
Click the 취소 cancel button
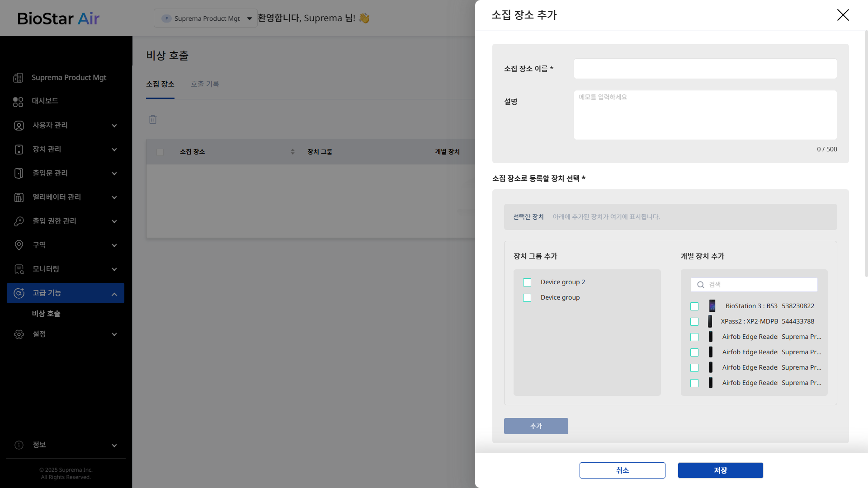point(622,470)
